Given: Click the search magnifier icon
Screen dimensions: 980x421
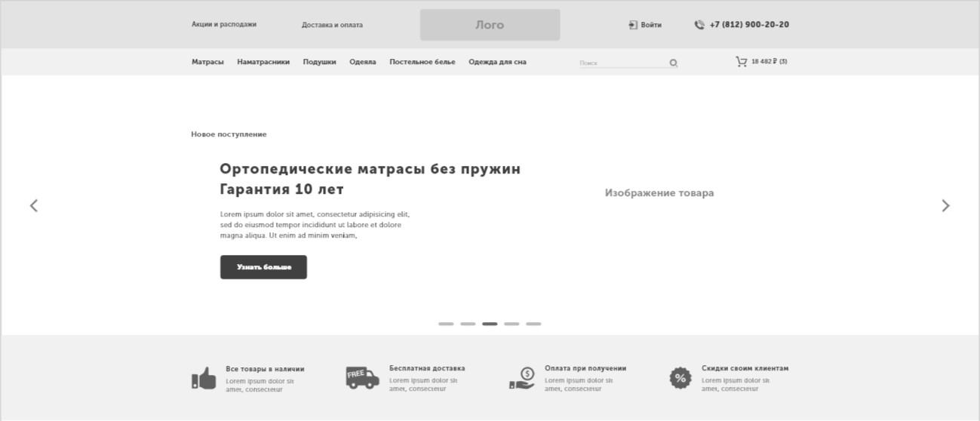Looking at the screenshot, I should point(674,63).
